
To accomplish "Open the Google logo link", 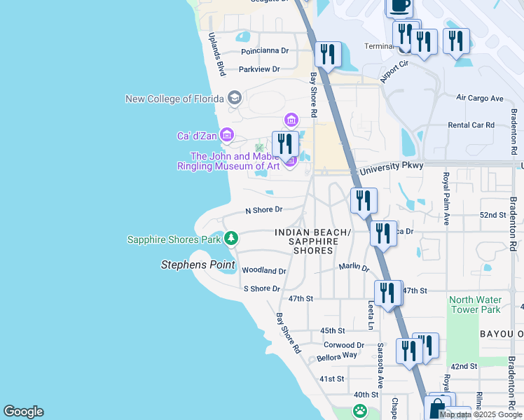I will click(x=23, y=412).
